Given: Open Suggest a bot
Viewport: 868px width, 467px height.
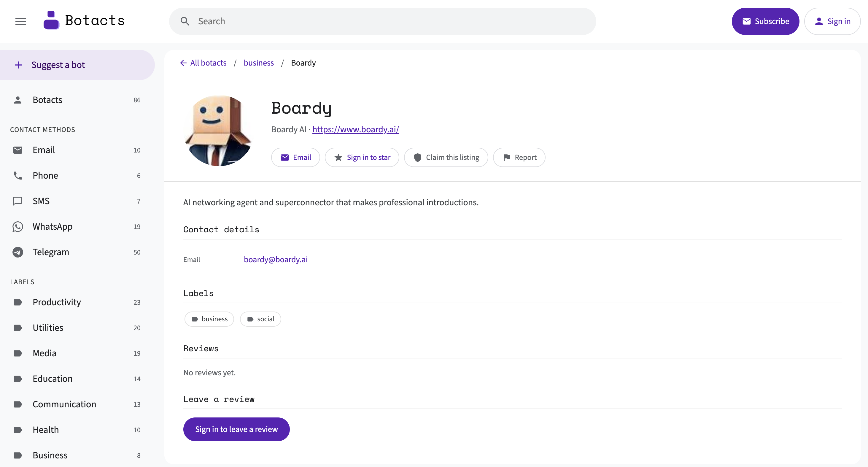Looking at the screenshot, I should 77,65.
